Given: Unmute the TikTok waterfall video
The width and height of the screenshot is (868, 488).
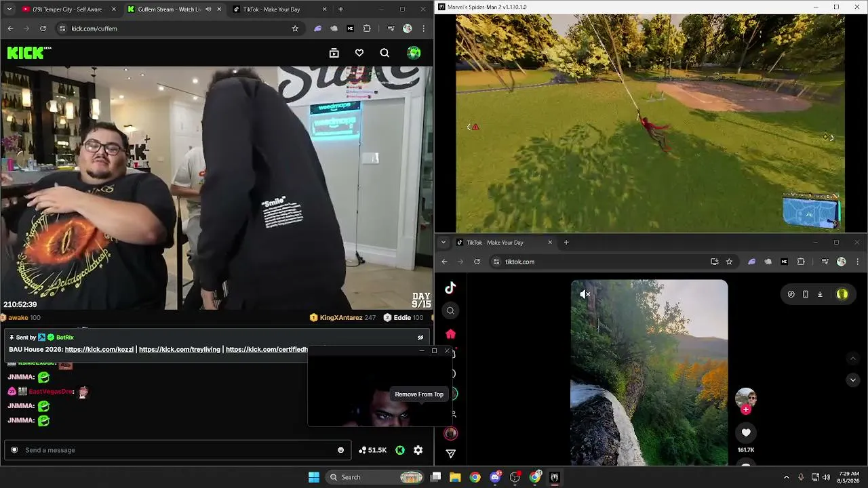Looking at the screenshot, I should click(585, 294).
